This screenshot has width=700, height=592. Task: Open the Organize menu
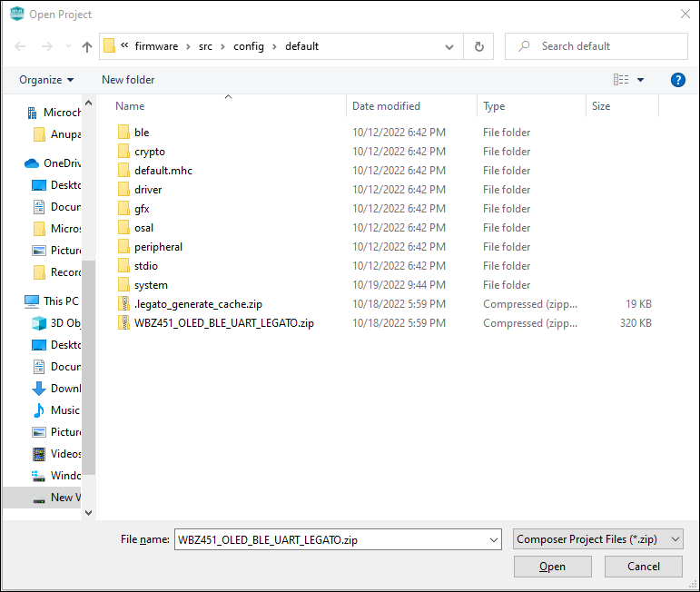click(x=46, y=80)
